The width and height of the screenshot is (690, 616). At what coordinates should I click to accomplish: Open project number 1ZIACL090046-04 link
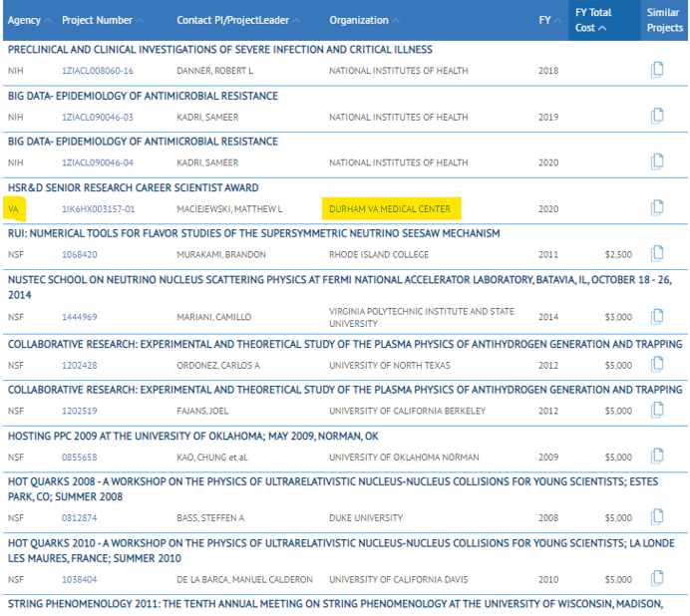(x=98, y=162)
